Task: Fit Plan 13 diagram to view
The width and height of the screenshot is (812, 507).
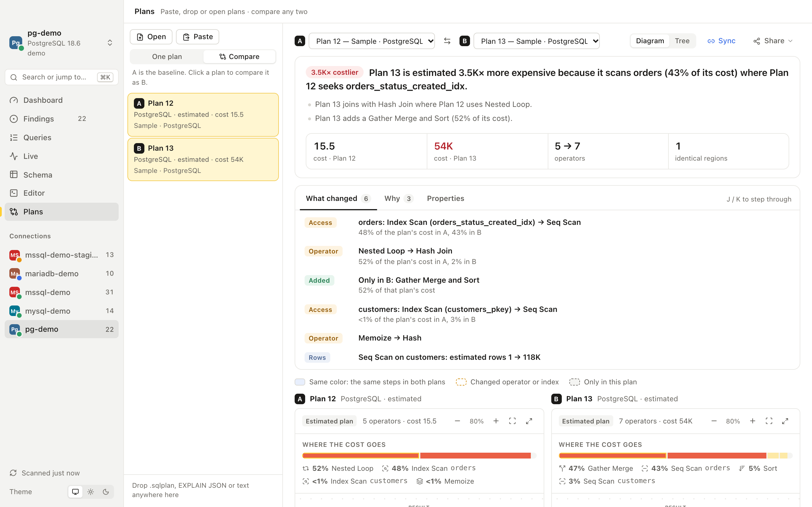Action: (x=769, y=421)
